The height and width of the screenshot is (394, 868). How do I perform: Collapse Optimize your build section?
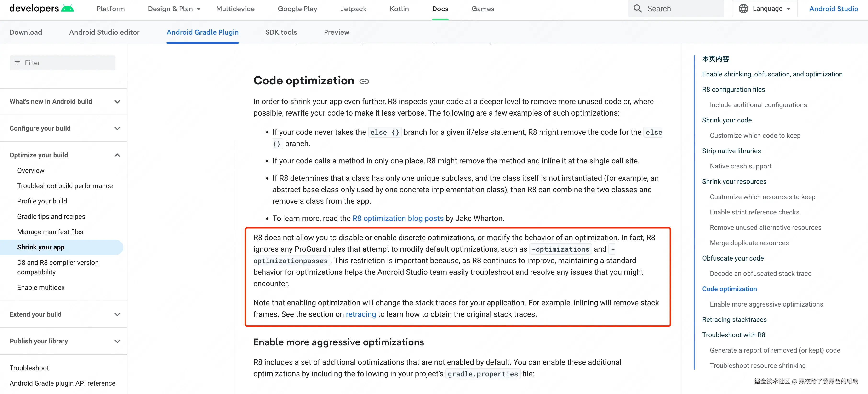(117, 155)
